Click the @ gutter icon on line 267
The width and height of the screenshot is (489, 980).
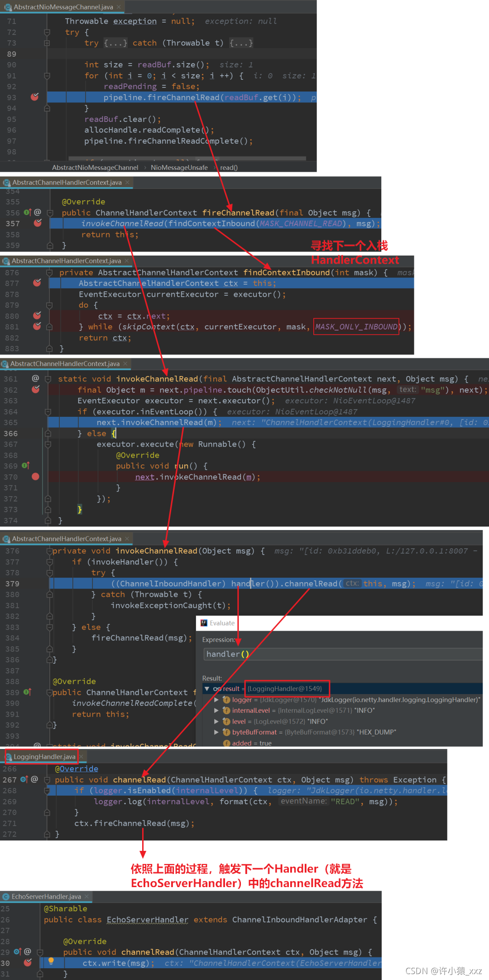coord(34,779)
